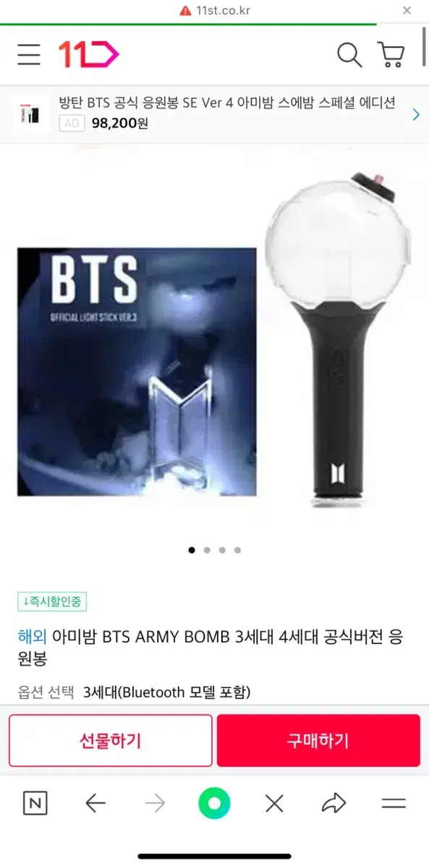The height and width of the screenshot is (868, 429).
Task: Tap the green circle center button
Action: click(215, 803)
